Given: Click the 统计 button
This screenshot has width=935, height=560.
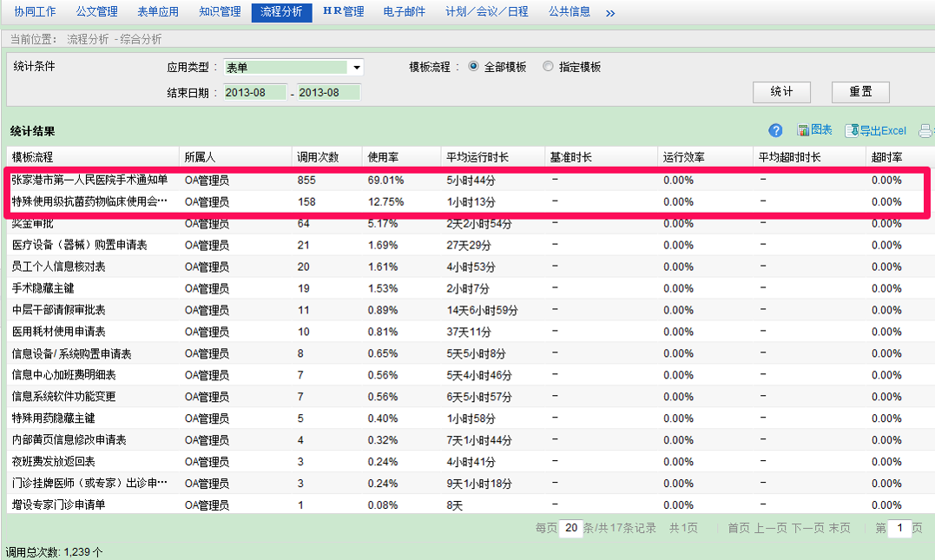Looking at the screenshot, I should point(781,92).
